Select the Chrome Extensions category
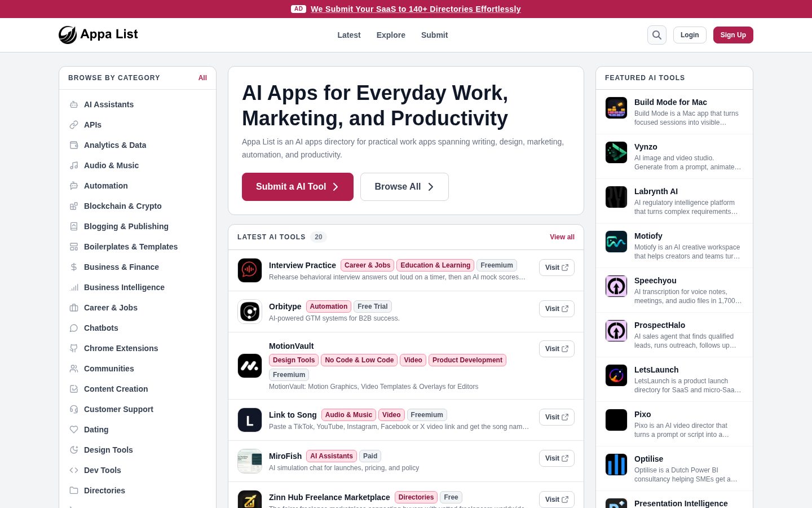This screenshot has height=508, width=812. tap(138, 348)
